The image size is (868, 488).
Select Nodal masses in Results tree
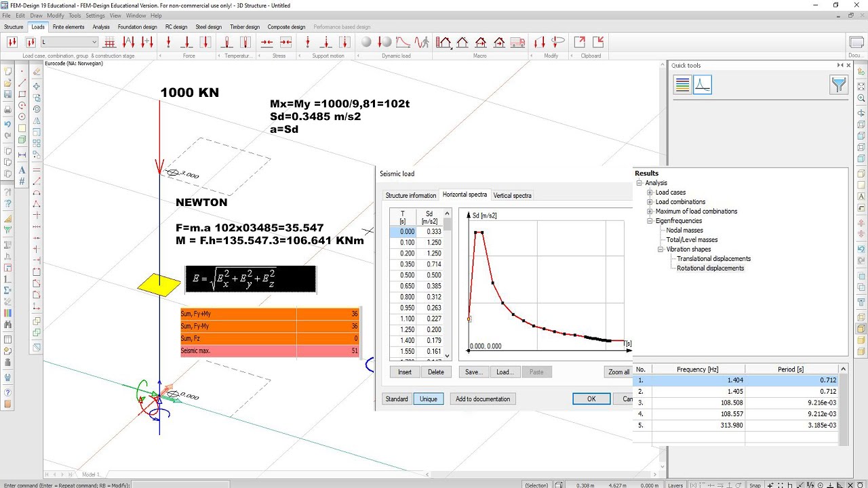684,230
